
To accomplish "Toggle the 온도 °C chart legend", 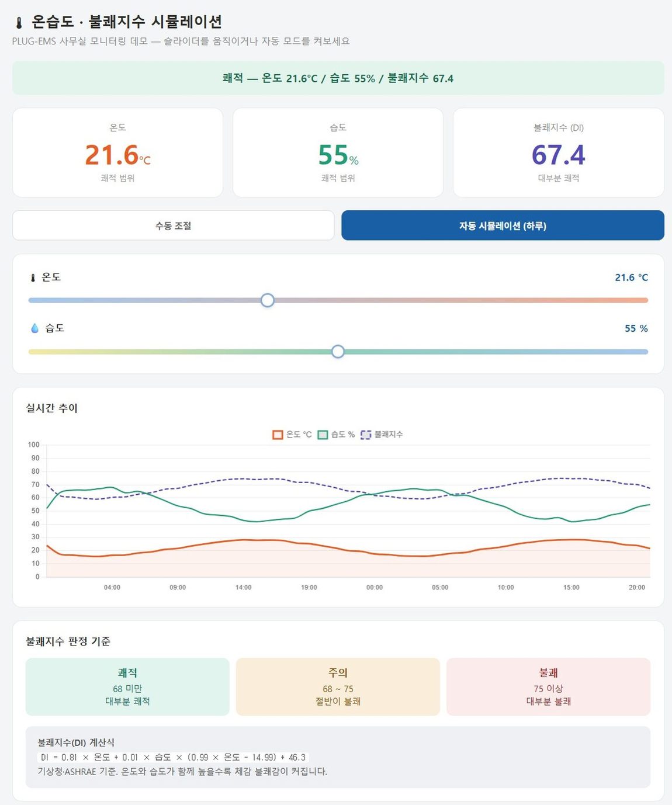I will [292, 435].
